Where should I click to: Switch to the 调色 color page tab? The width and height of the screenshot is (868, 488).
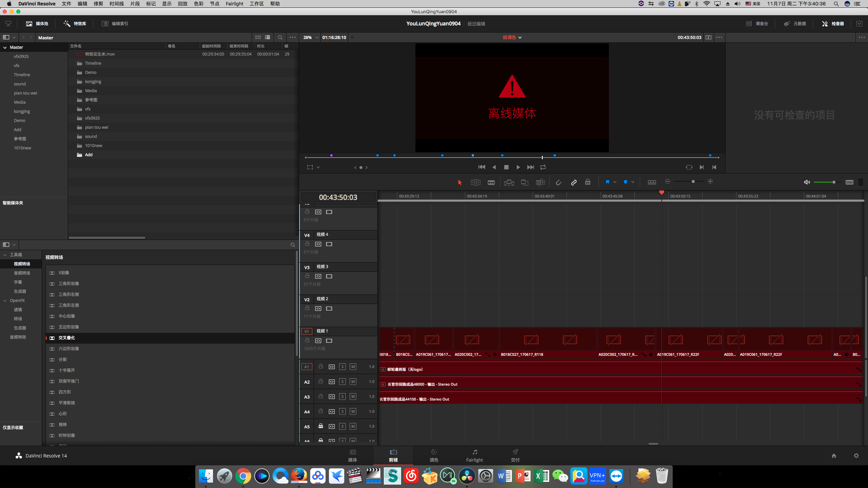434,455
